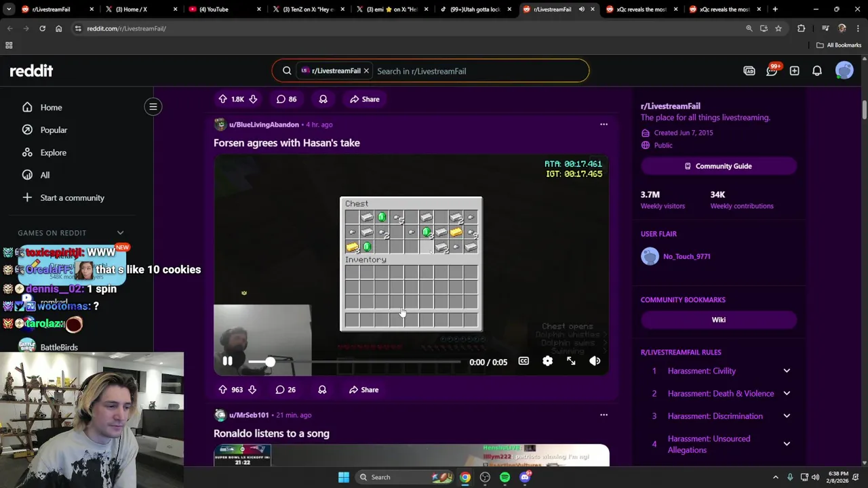The height and width of the screenshot is (488, 868).
Task: Open u/BlueLivingAbandon profile
Action: 264,125
